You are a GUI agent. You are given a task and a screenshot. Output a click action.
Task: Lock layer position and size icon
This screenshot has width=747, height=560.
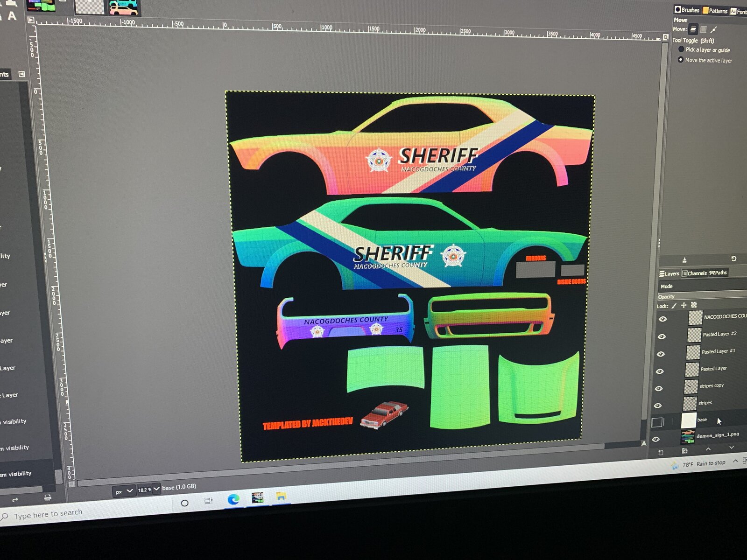[x=684, y=305]
